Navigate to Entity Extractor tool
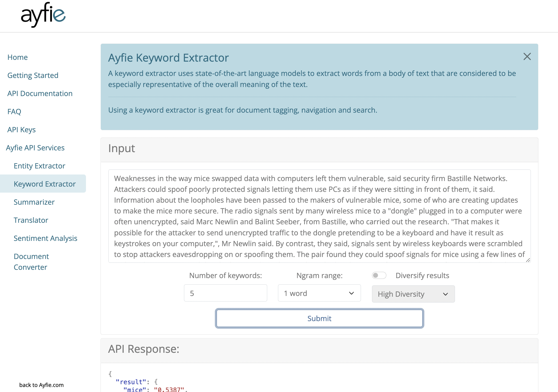The image size is (558, 392). [x=39, y=165]
